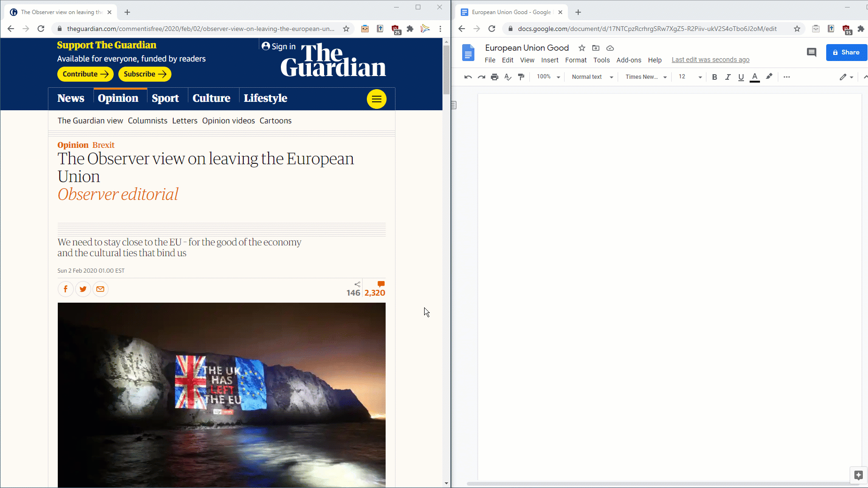Open extensions puzzle icon in Guardian window
This screenshot has height=488, width=868.
click(x=410, y=29)
